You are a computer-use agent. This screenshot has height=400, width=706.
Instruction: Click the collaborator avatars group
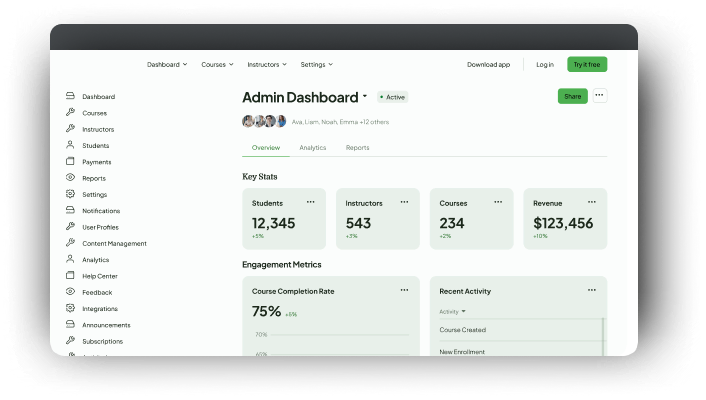(x=264, y=121)
